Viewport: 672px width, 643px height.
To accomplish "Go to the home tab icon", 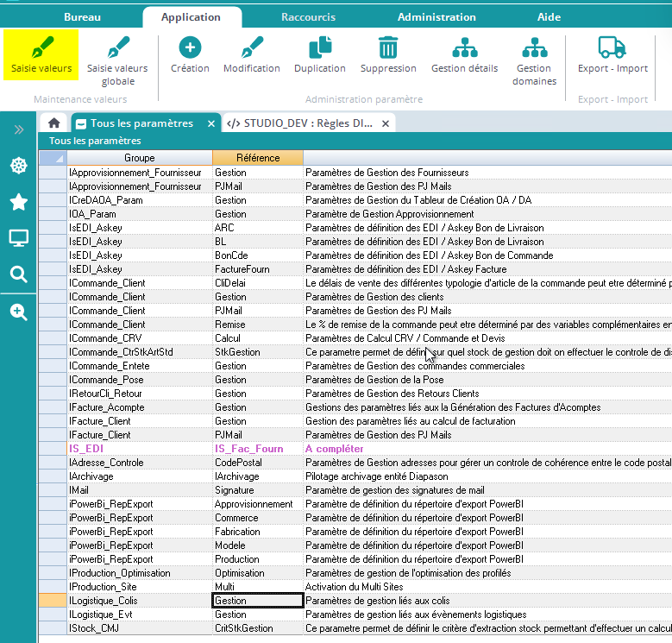I will [x=54, y=123].
